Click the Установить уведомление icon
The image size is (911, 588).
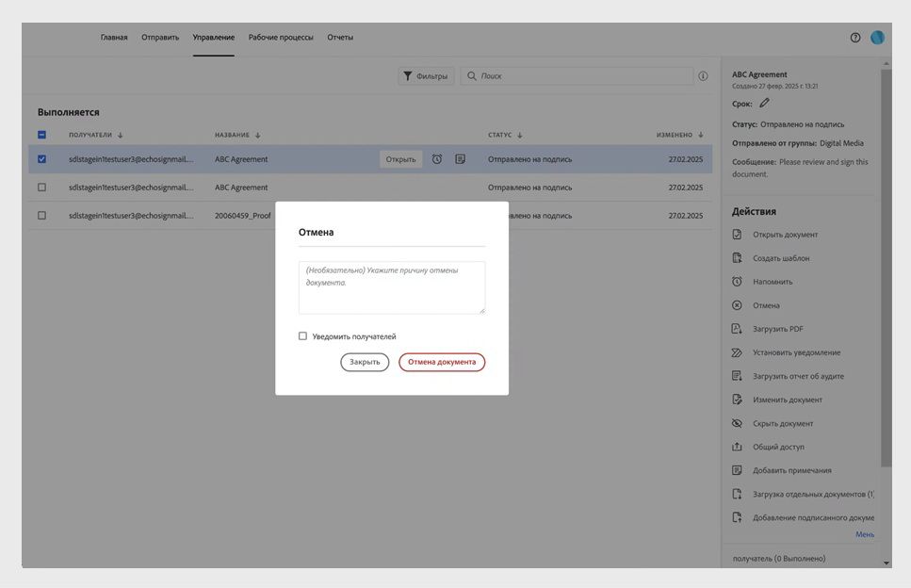click(737, 352)
